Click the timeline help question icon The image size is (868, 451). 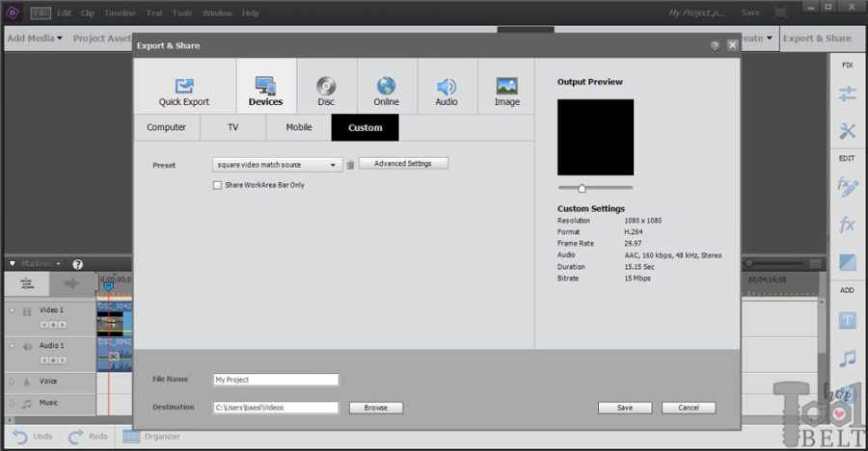[77, 264]
